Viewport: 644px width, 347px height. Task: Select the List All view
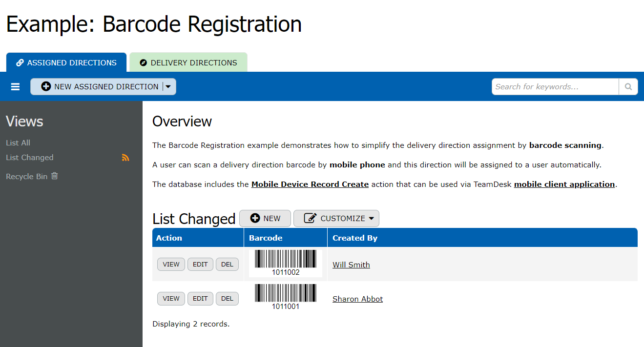click(18, 143)
